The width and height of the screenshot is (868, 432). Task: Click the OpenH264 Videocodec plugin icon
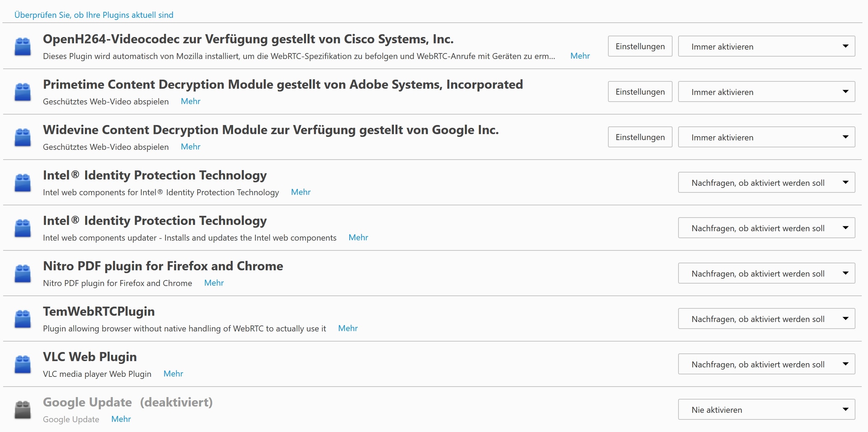(23, 46)
